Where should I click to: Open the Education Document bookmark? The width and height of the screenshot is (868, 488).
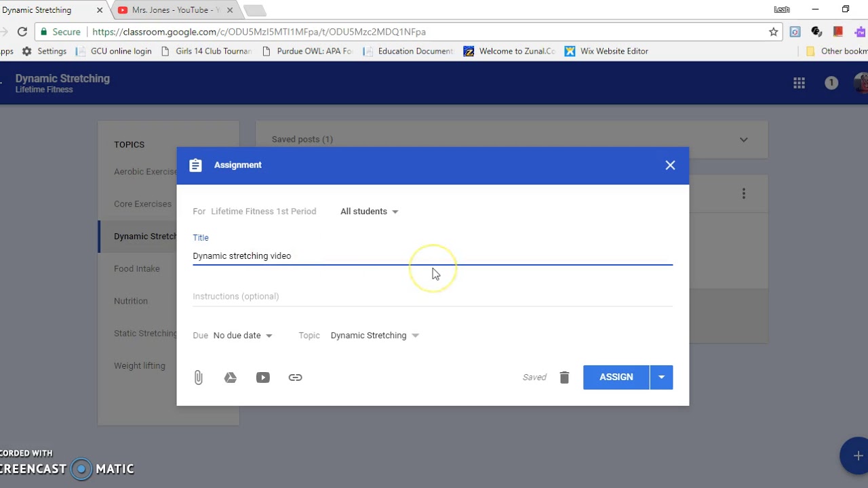click(x=408, y=51)
